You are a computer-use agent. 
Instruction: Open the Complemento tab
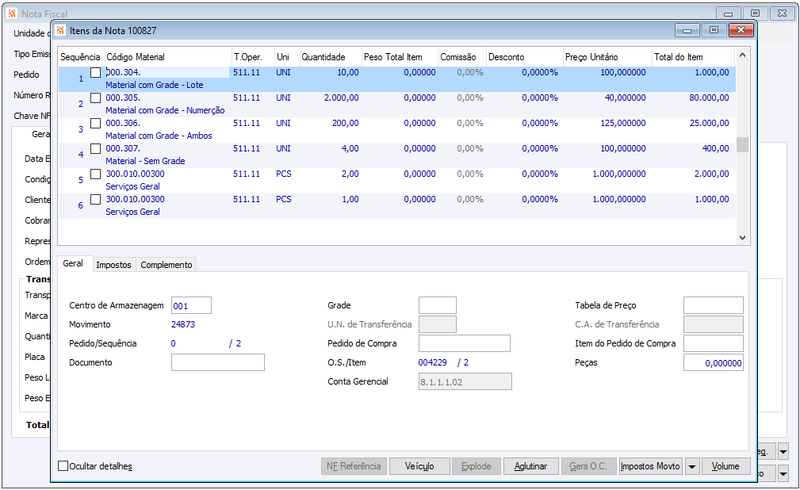166,264
